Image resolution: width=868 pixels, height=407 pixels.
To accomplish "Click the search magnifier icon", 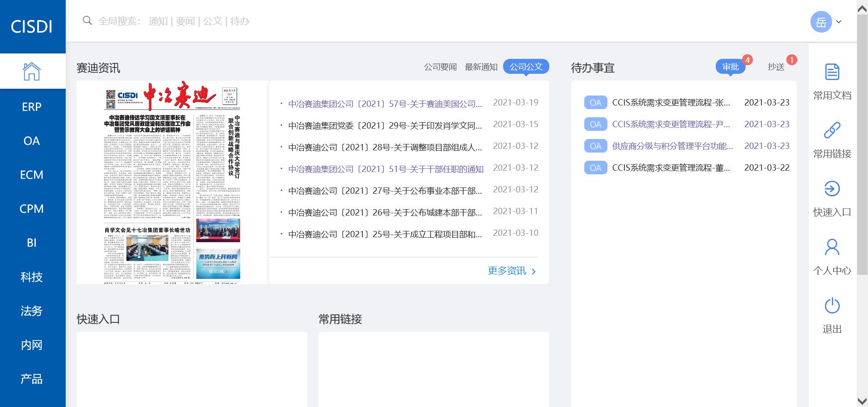I will [87, 20].
